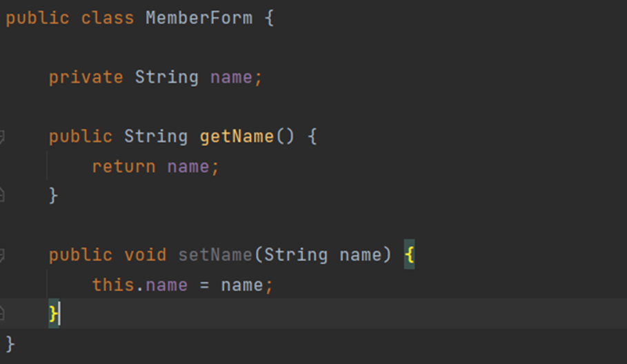This screenshot has width=627, height=364.
Task: Click the "private" keyword
Action: point(86,77)
